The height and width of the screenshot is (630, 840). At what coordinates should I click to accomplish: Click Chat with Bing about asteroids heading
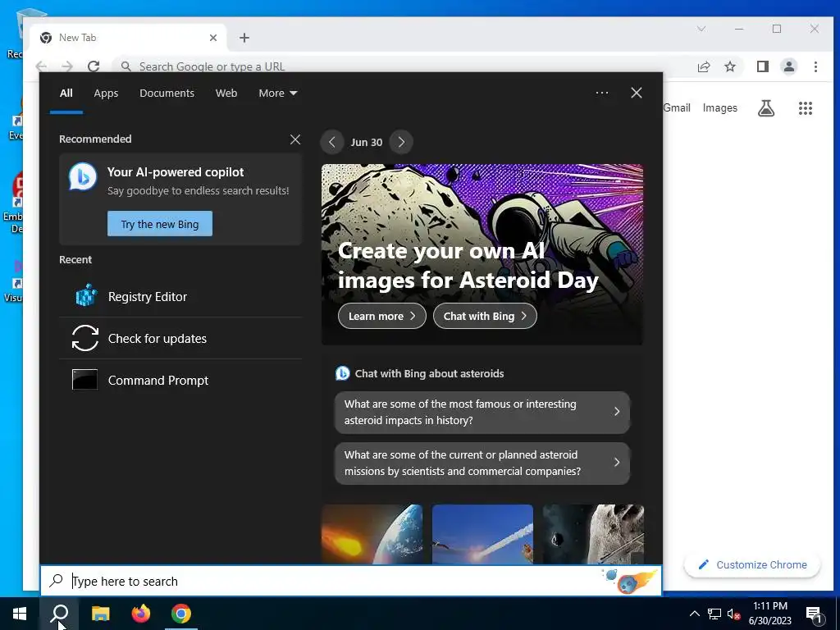pos(429,373)
